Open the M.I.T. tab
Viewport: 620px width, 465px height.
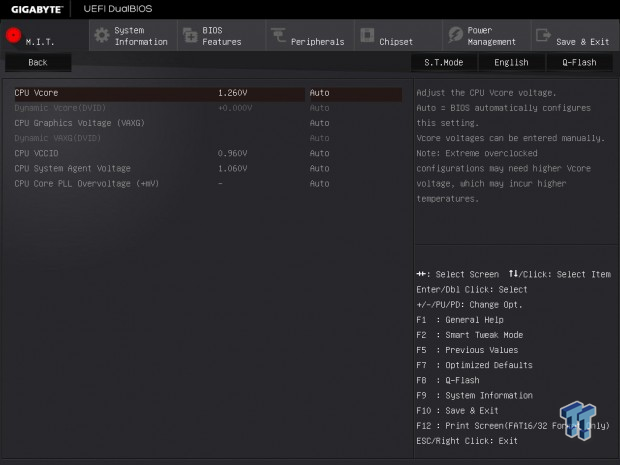pyautogui.click(x=45, y=35)
